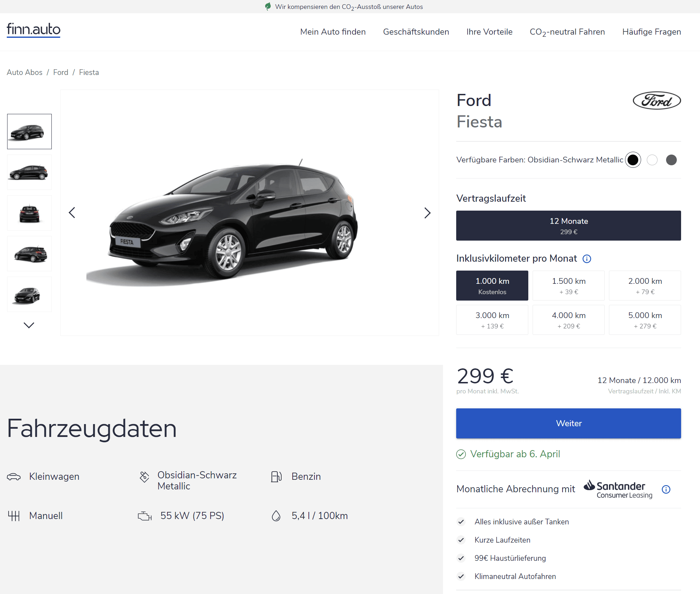
Task: Show next car image with right arrow
Action: [x=427, y=213]
